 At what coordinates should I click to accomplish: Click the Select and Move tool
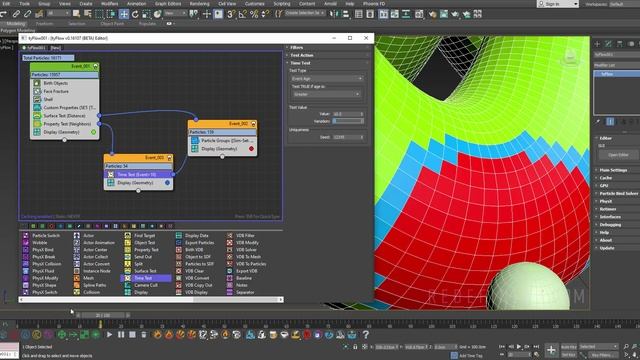click(124, 14)
